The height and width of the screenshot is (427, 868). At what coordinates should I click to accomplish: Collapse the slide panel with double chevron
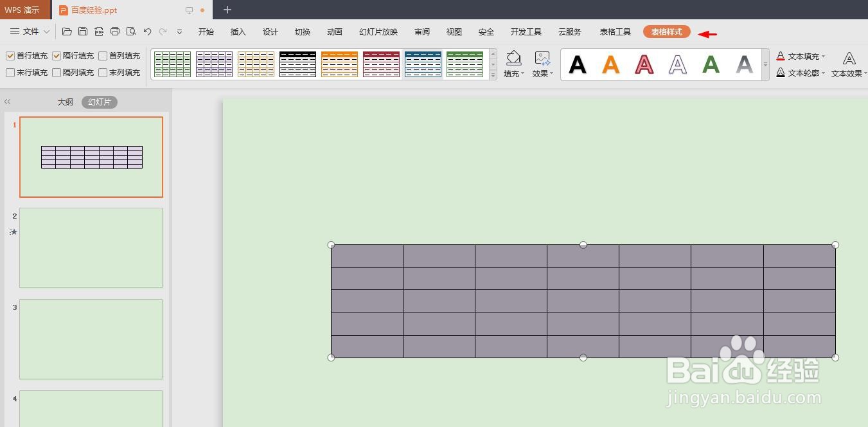pyautogui.click(x=8, y=102)
